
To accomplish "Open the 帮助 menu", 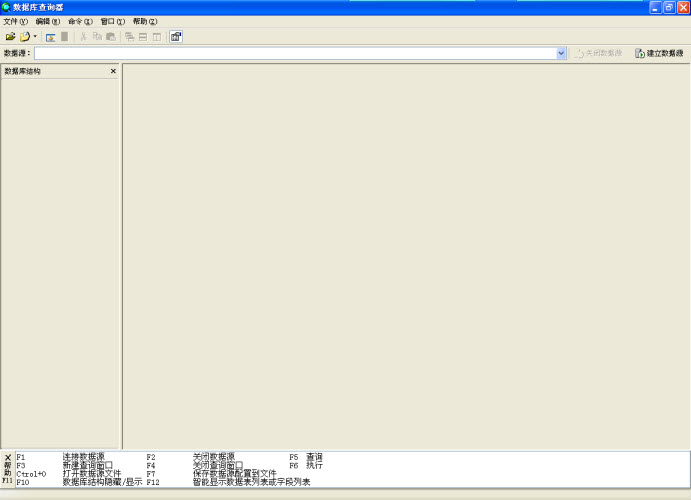I will click(x=145, y=21).
